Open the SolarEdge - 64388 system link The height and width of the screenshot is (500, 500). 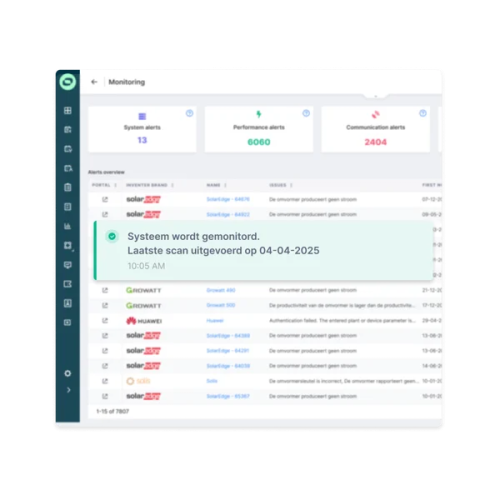(x=228, y=336)
